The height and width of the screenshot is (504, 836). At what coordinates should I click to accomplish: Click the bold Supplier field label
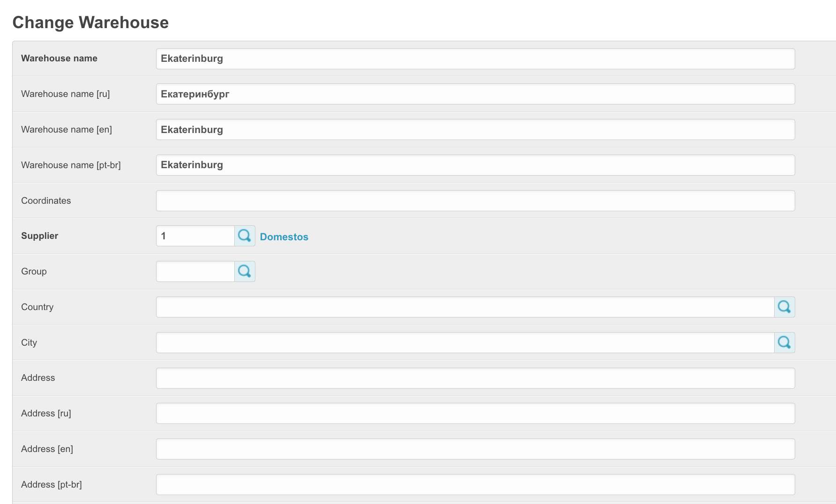(x=40, y=236)
